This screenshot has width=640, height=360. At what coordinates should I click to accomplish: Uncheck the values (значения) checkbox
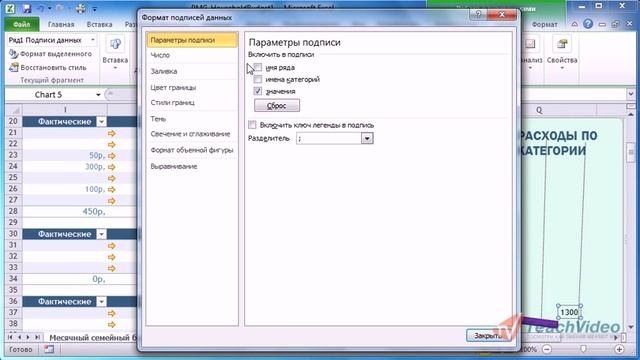pos(258,91)
